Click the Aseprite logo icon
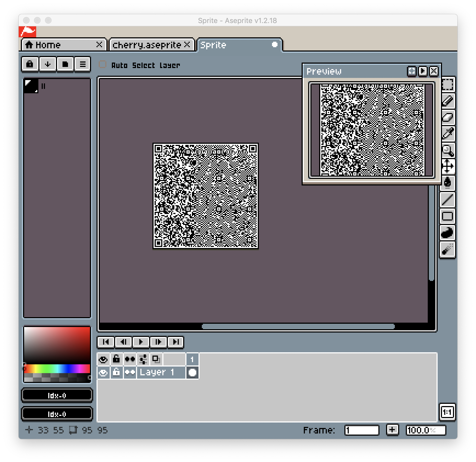The image size is (476, 462). [x=27, y=32]
